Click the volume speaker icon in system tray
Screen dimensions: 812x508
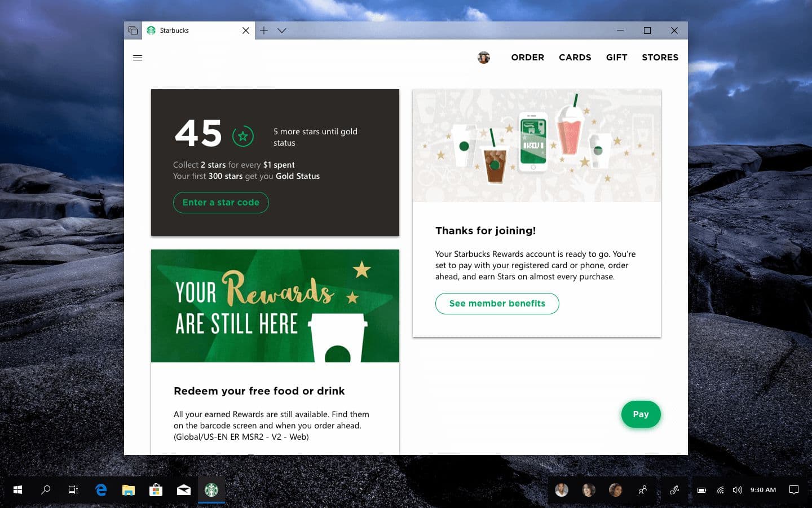[737, 490]
